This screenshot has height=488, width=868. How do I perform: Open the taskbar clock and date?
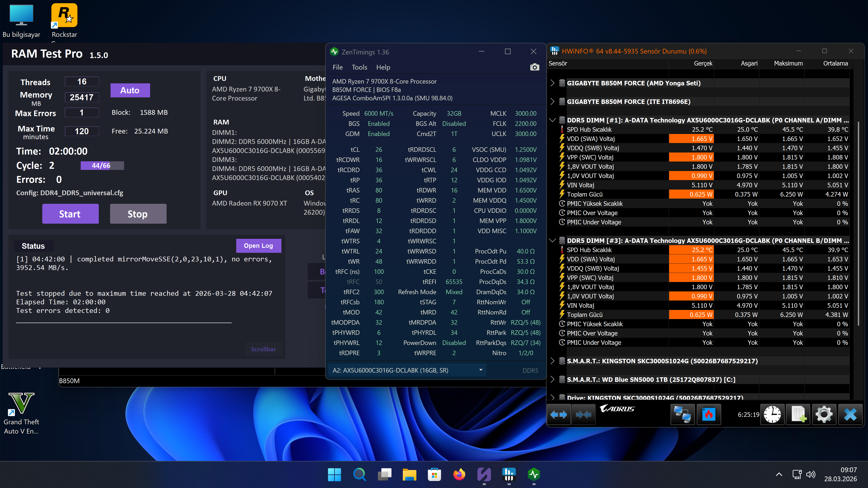tap(840, 474)
